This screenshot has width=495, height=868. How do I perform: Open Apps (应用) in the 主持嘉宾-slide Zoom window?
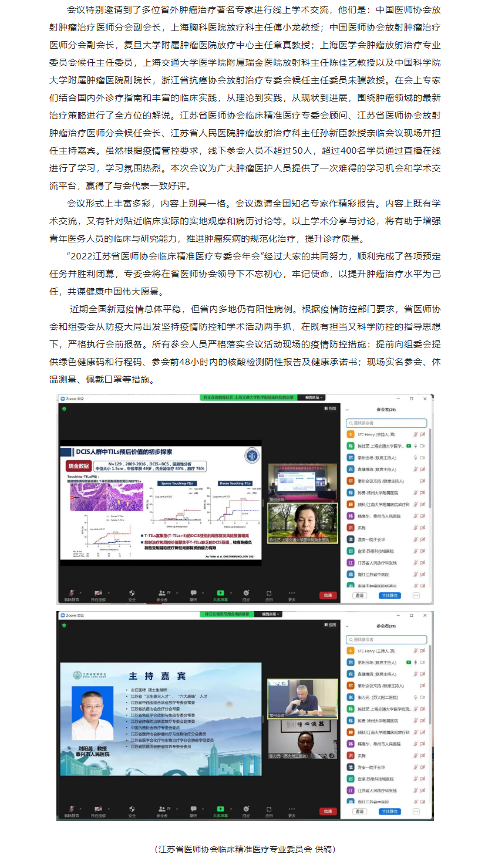(x=269, y=809)
